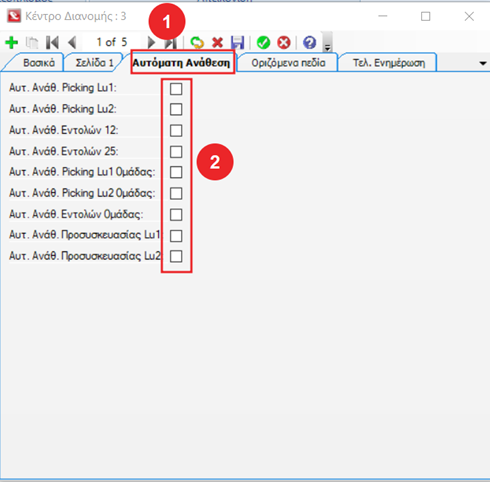The image size is (490, 482).
Task: Save with the floppy disk icon
Action: pos(238,43)
